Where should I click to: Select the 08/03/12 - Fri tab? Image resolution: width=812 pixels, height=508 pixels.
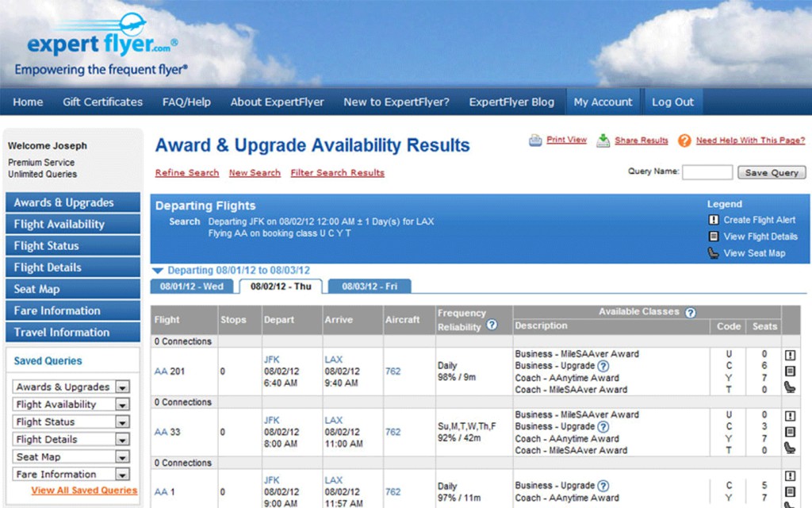click(369, 287)
